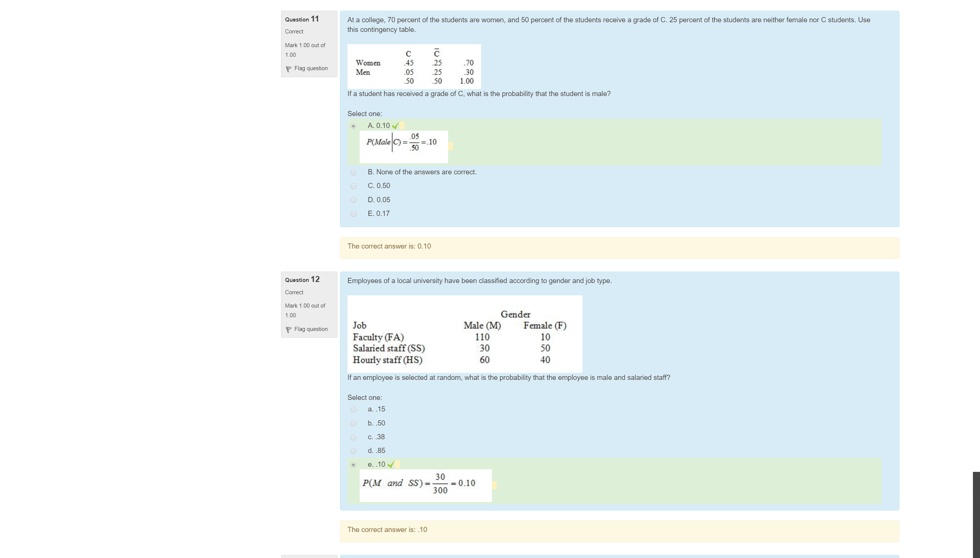The width and height of the screenshot is (980, 558).
Task: Click the green checkmark next to e. .10
Action: tap(391, 465)
